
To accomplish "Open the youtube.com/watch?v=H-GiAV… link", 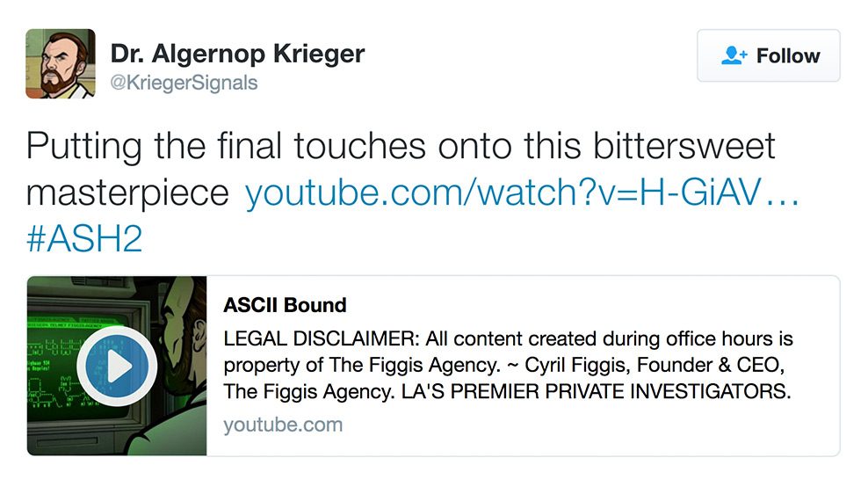I will (x=522, y=193).
